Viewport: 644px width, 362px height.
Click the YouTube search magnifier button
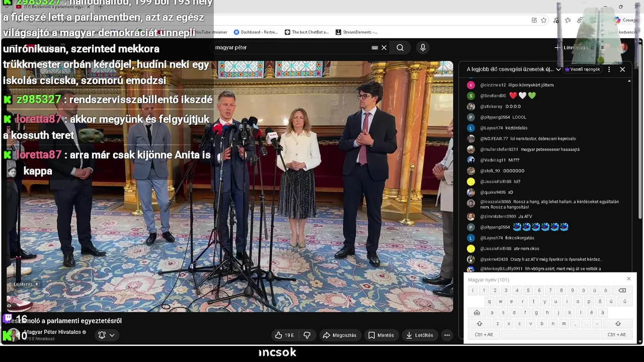[400, 47]
